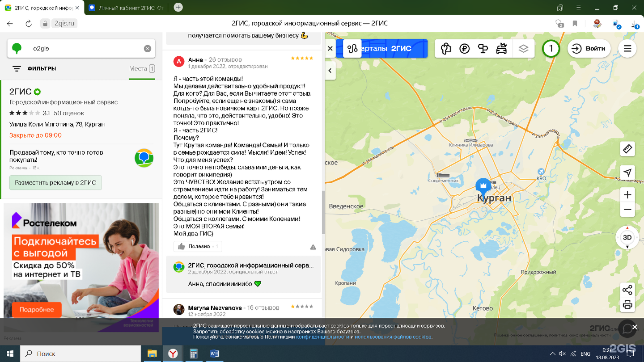The image size is (644, 362).
Task: Select the signpost icon in the map toolbar
Action: 483,49
